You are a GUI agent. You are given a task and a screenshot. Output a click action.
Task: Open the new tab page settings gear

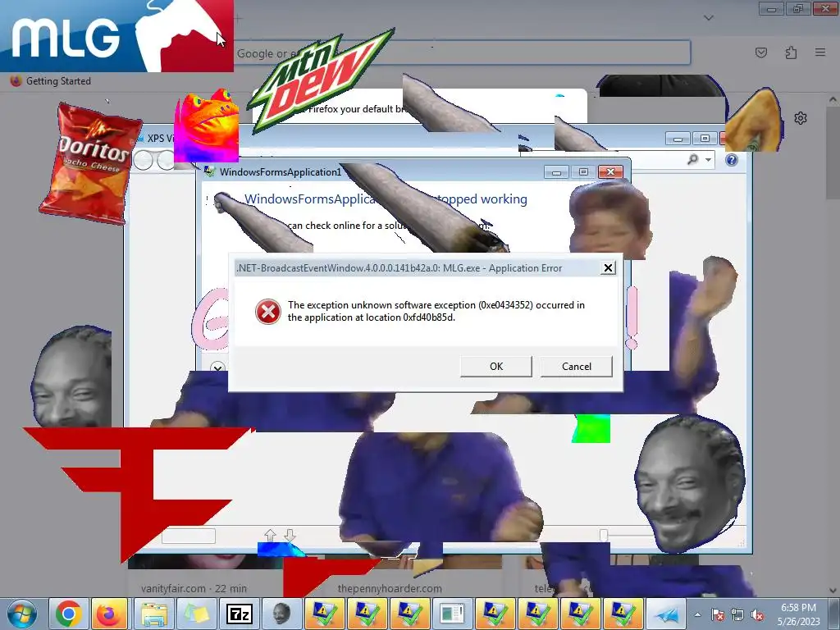tap(801, 118)
